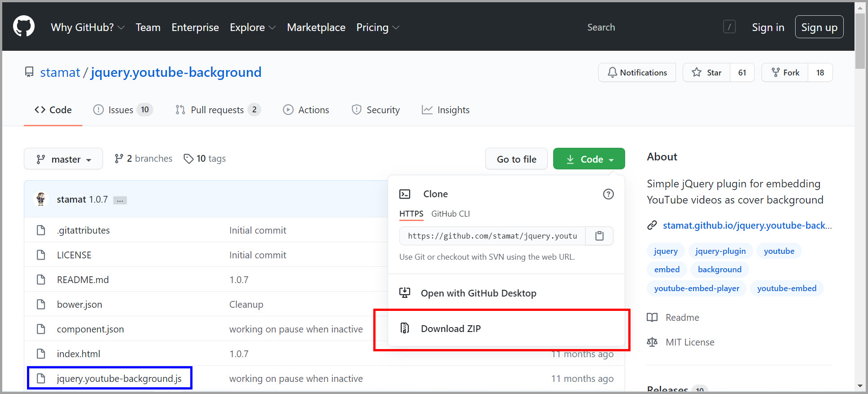View the 61 stargazers count

[742, 72]
